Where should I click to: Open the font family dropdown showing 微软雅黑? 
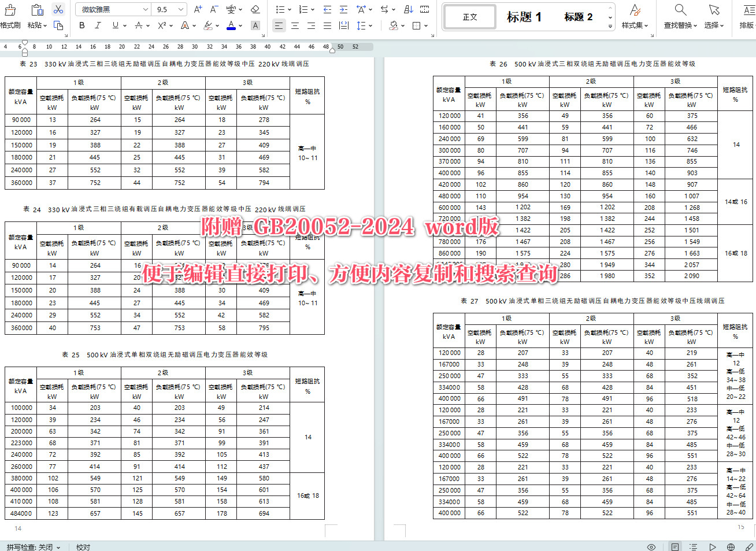(112, 9)
